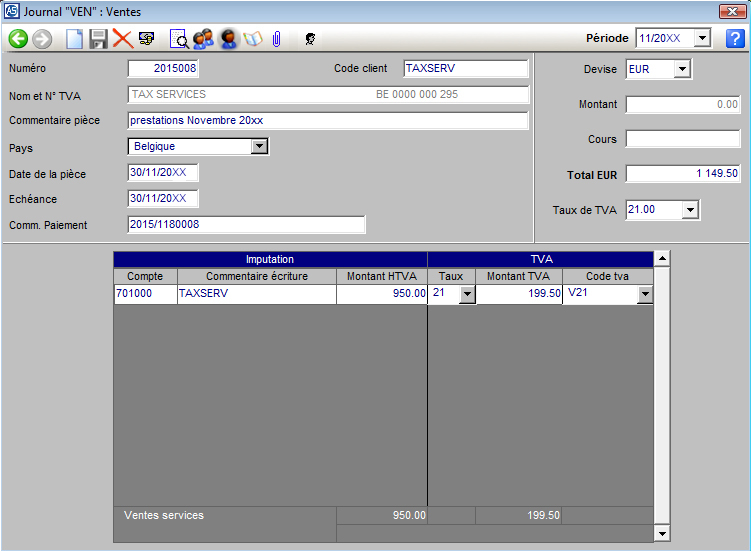Open the open book icon in toolbar
Screen dimensions: 751x551
tap(252, 39)
